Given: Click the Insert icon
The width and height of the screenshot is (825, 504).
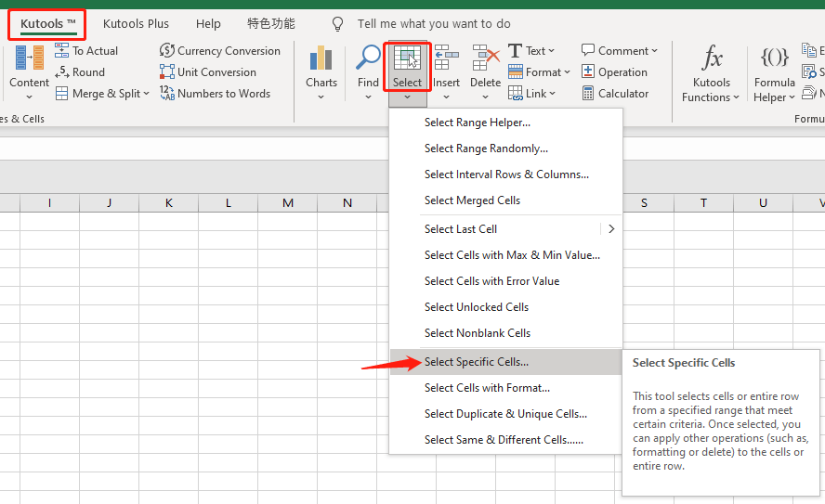Looking at the screenshot, I should 446,58.
